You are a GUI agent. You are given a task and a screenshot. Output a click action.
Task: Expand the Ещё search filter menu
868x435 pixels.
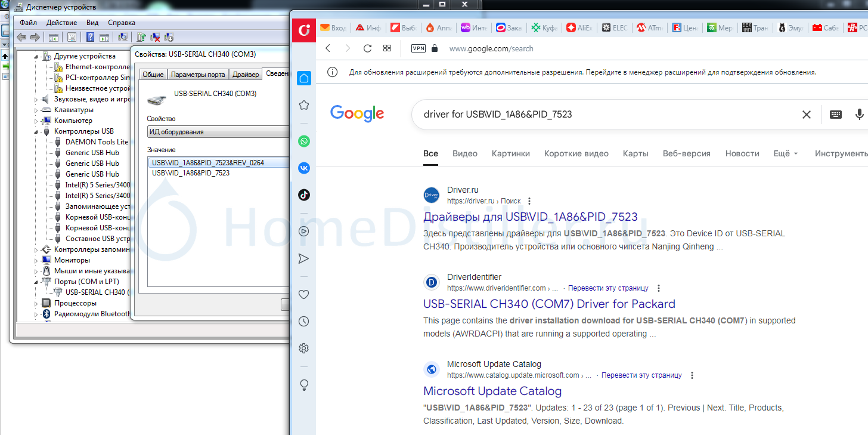(x=785, y=153)
